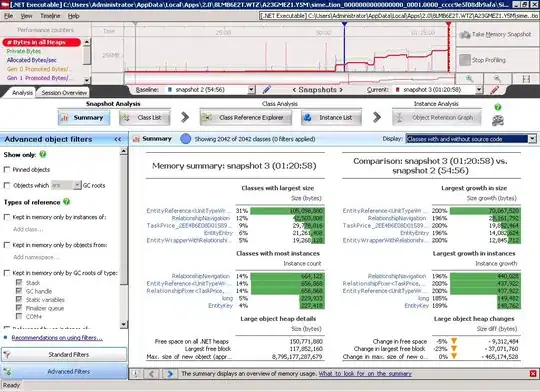Click the red pencil icon beside Current

(495, 90)
